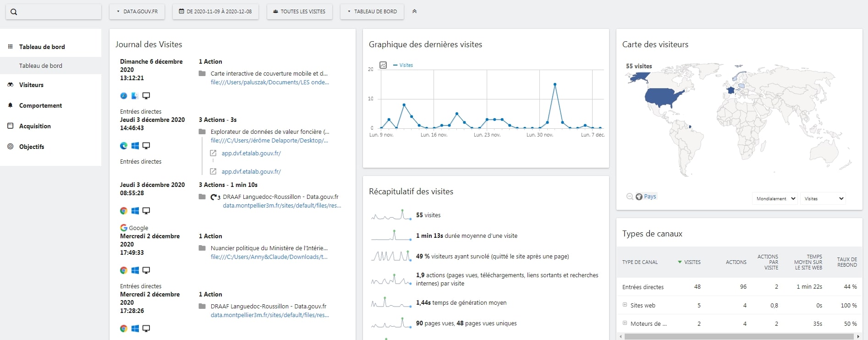Image resolution: width=868 pixels, height=340 pixels.
Task: Open the DATA.GOUV.FR site selector
Action: [137, 11]
